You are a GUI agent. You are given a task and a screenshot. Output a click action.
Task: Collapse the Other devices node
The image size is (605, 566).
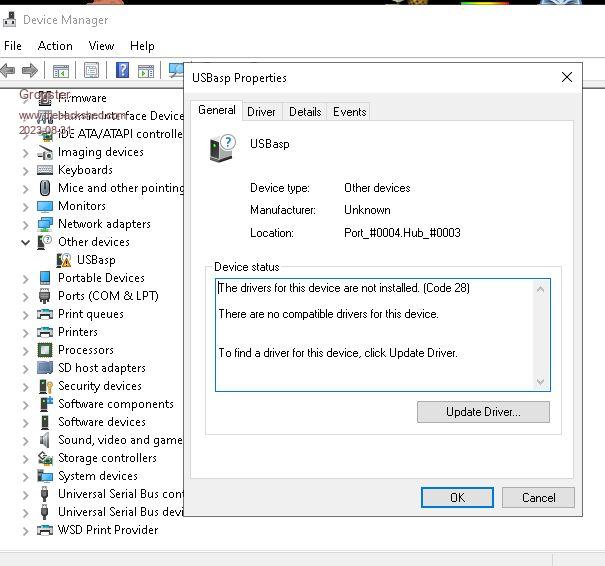(26, 242)
